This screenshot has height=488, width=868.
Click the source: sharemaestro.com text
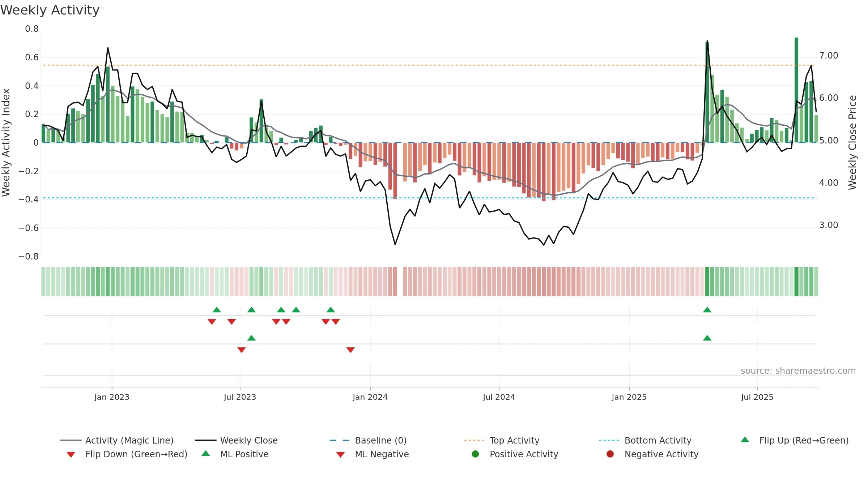pyautogui.click(x=798, y=371)
